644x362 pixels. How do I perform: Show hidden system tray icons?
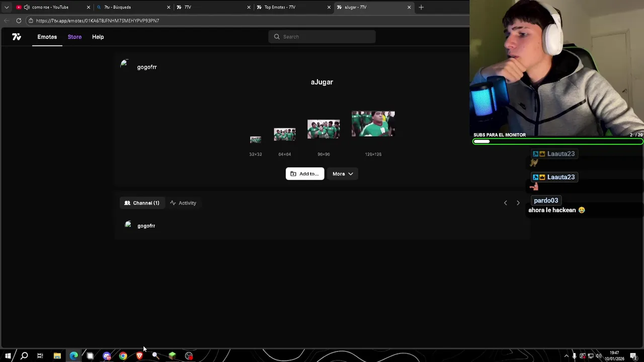tap(566, 356)
